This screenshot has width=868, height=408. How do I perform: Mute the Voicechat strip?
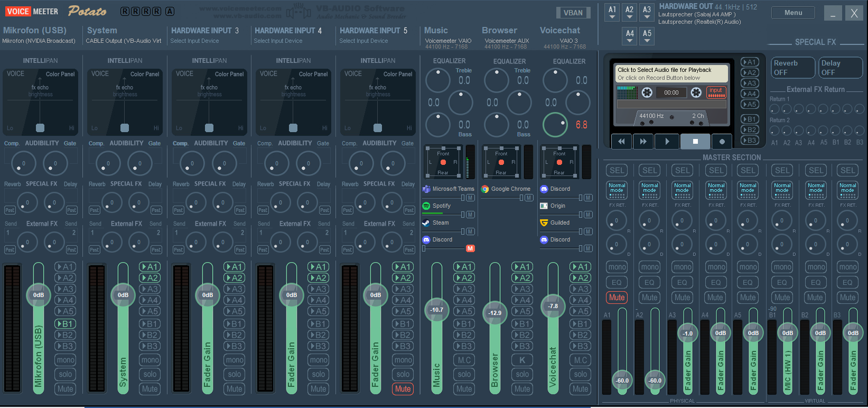pos(581,389)
